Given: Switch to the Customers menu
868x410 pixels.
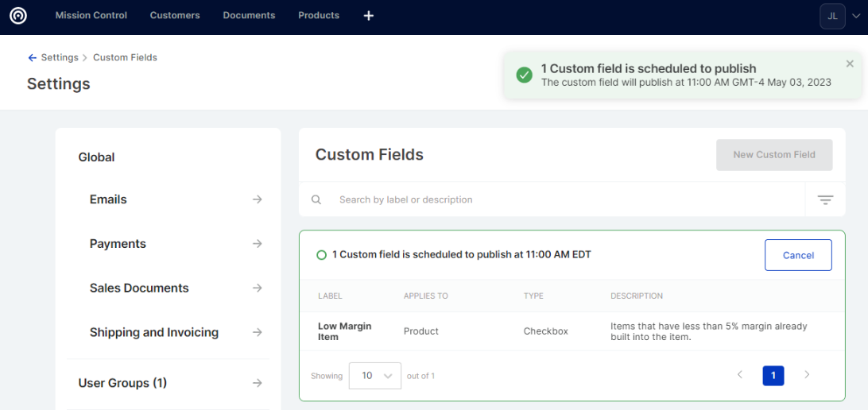Looking at the screenshot, I should pos(175,16).
